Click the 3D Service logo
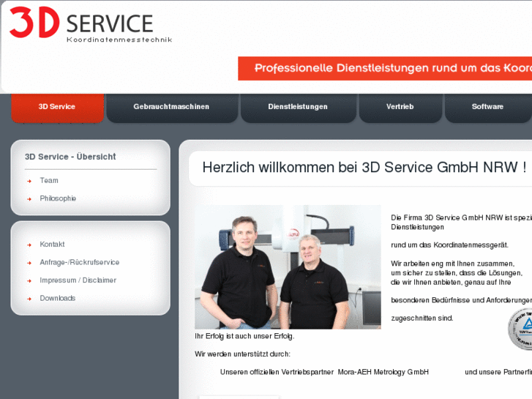The width and height of the screenshot is (532, 399). pos(91,24)
